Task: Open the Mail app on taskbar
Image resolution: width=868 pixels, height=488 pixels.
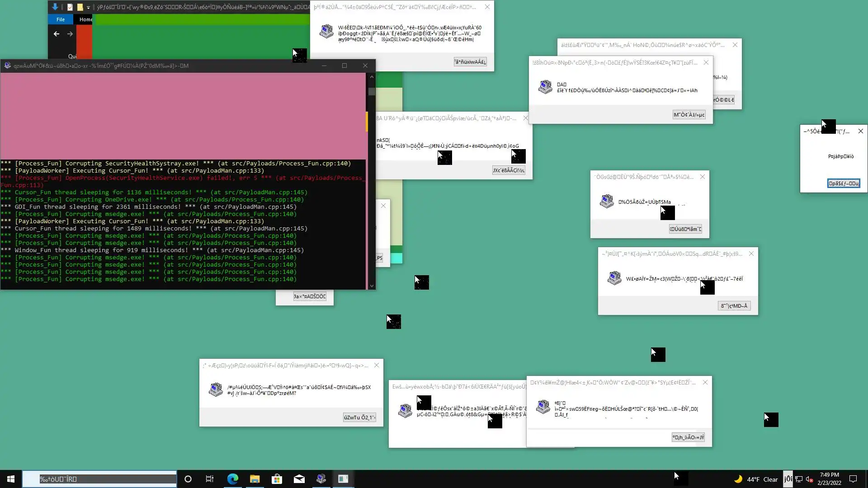Action: [x=299, y=479]
